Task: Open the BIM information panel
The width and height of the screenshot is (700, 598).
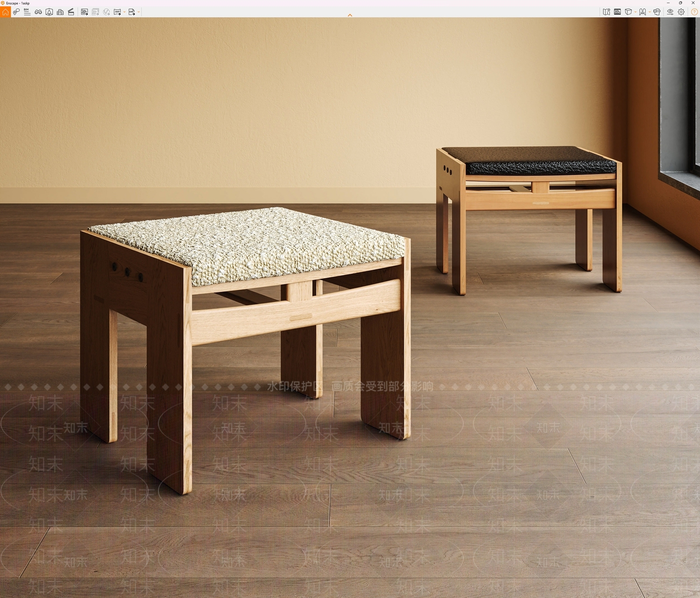Action: pyautogui.click(x=27, y=12)
